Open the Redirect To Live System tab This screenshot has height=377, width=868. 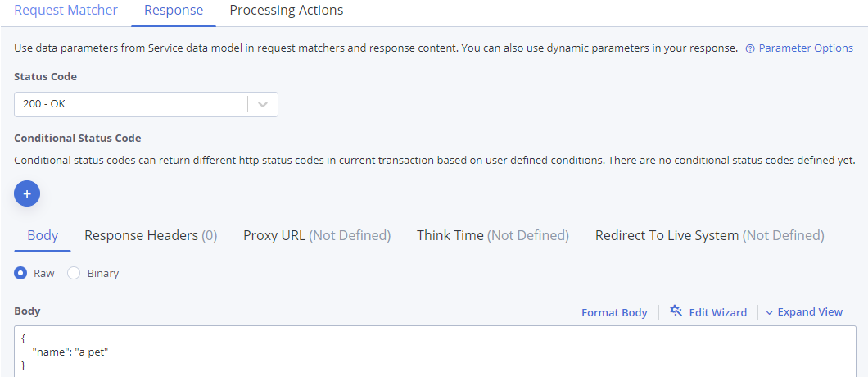click(x=709, y=236)
